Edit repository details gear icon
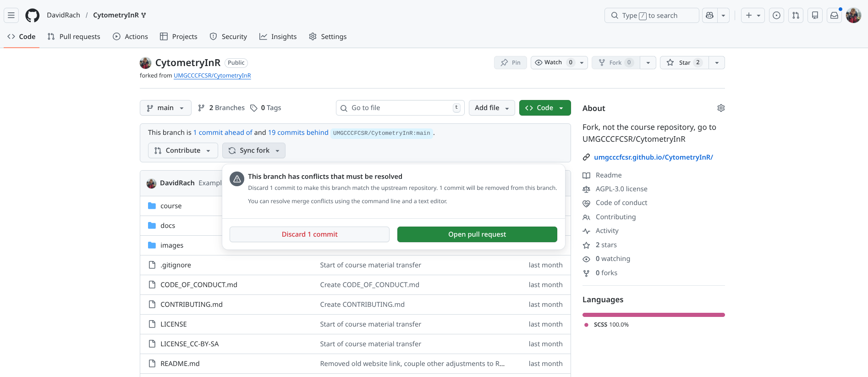 [x=721, y=108]
